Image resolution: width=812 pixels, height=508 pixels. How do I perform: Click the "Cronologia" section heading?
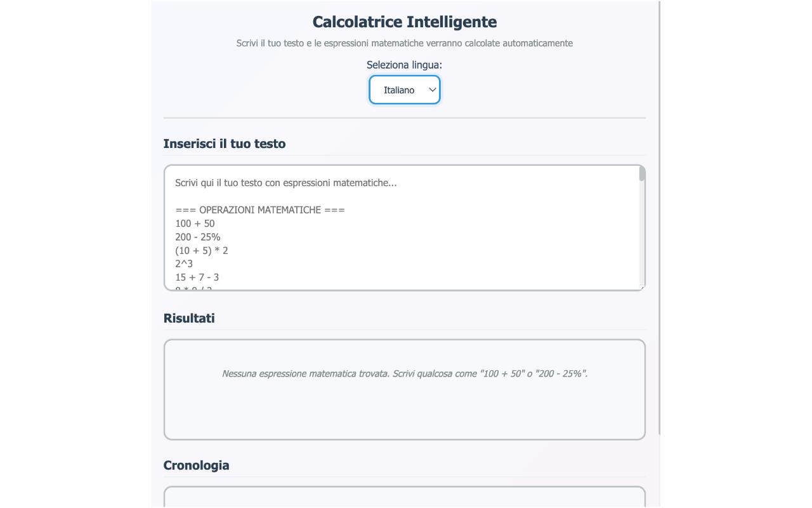(x=197, y=465)
